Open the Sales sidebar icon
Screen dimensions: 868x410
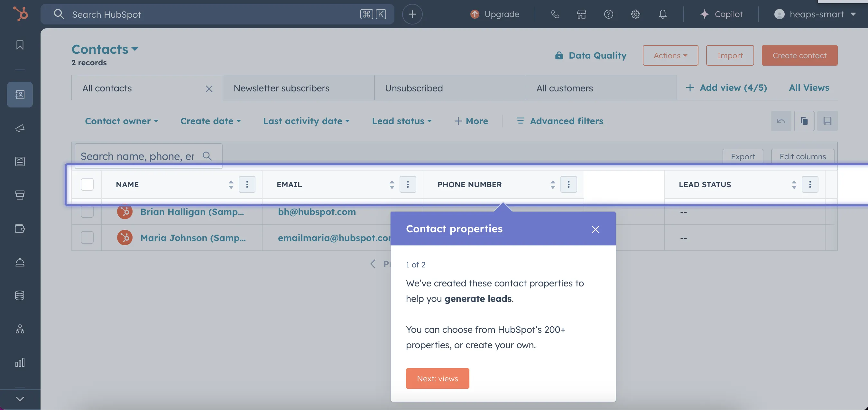20,195
